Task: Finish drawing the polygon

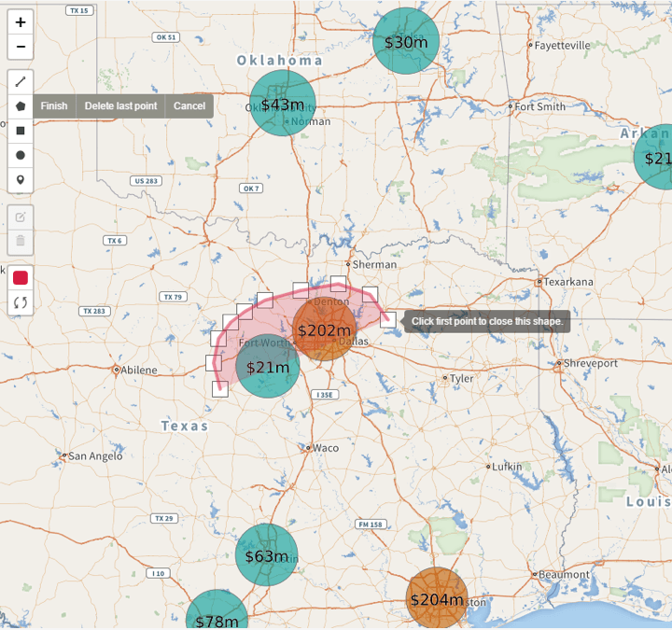Action: pyautogui.click(x=54, y=105)
